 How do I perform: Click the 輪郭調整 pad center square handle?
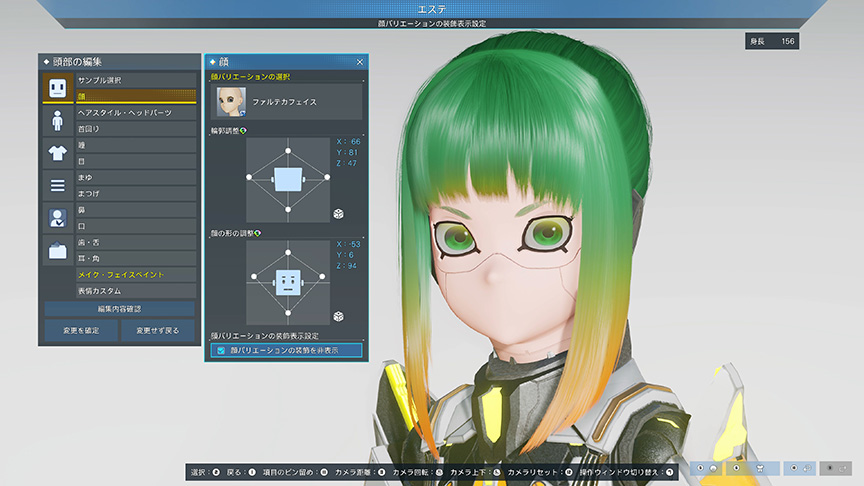287,179
